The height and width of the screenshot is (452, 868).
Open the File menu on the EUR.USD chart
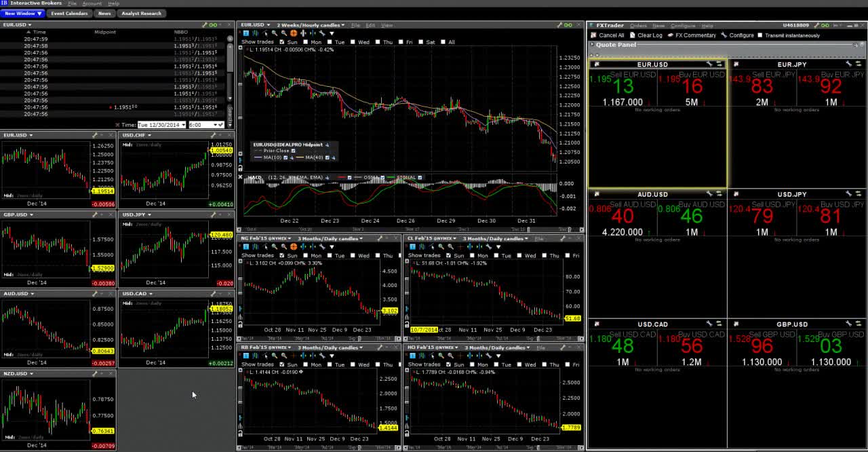(355, 25)
